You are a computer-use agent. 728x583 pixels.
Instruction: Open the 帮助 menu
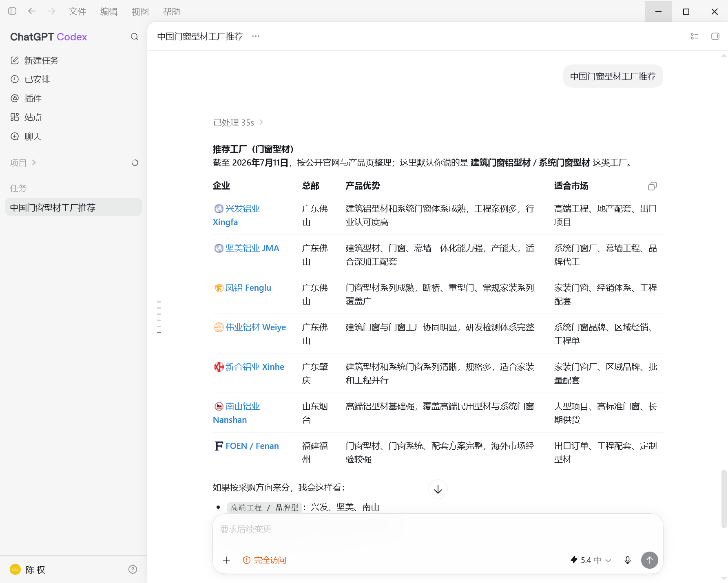coord(172,12)
